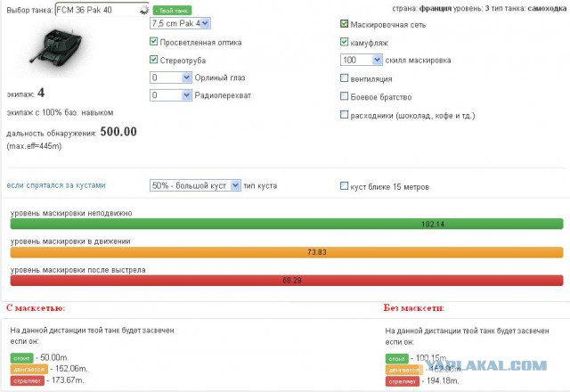Enable 'куст ближе 15 метров' checkbox

(x=344, y=186)
